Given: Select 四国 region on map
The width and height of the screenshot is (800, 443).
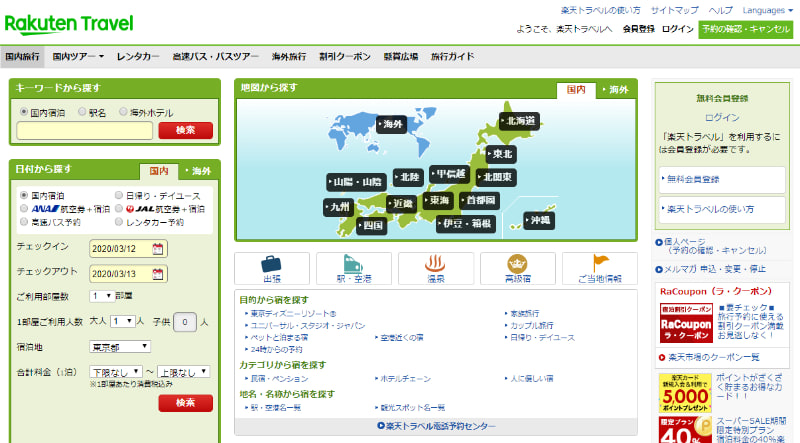Looking at the screenshot, I should click(x=371, y=225).
